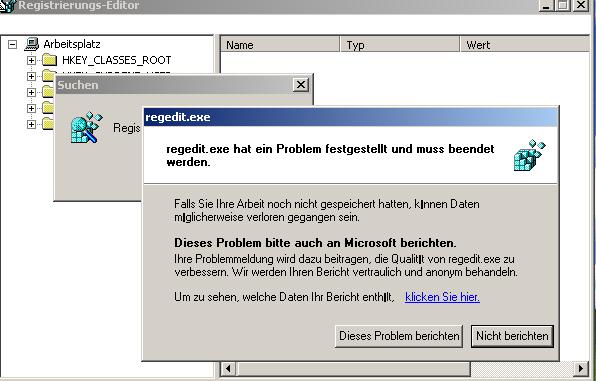Expand the HKEY_CLASSES_ROOT key

[x=31, y=60]
